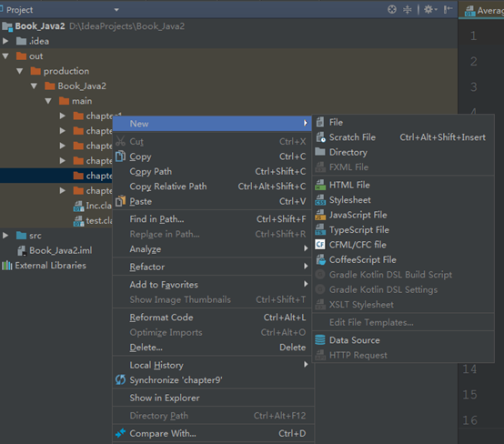Click the Hide Project panel icon
Image resolution: width=504 pixels, height=444 pixels.
[x=448, y=10]
